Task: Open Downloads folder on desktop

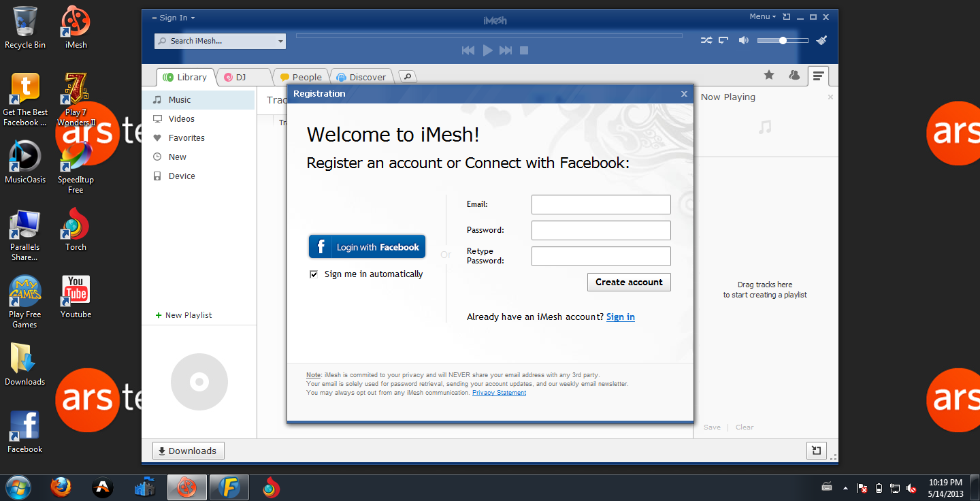Action: tap(25, 364)
